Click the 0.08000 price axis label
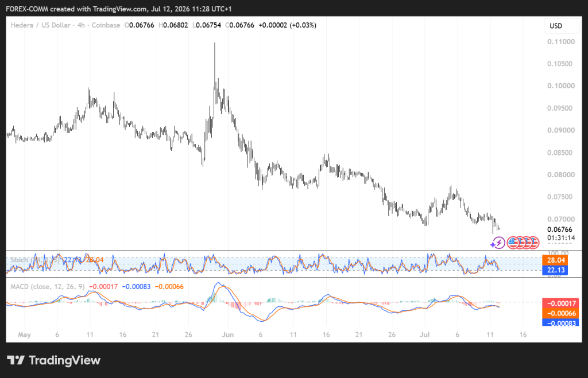 point(561,174)
